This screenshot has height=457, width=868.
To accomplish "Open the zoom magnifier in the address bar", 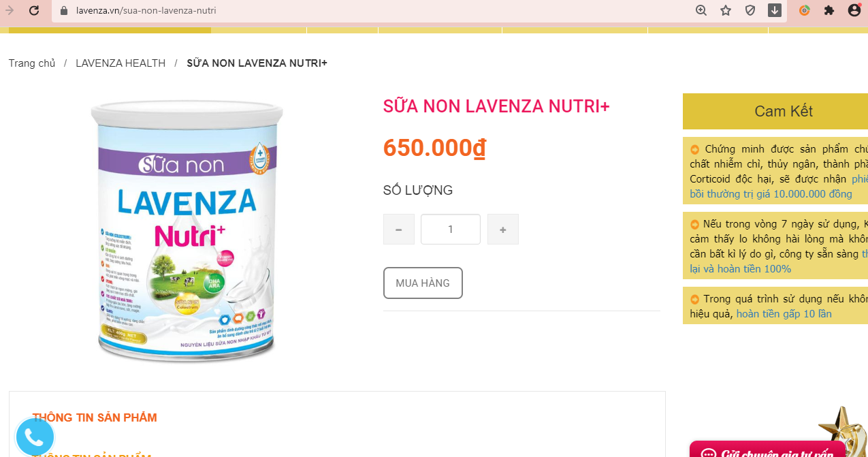I will (x=701, y=10).
